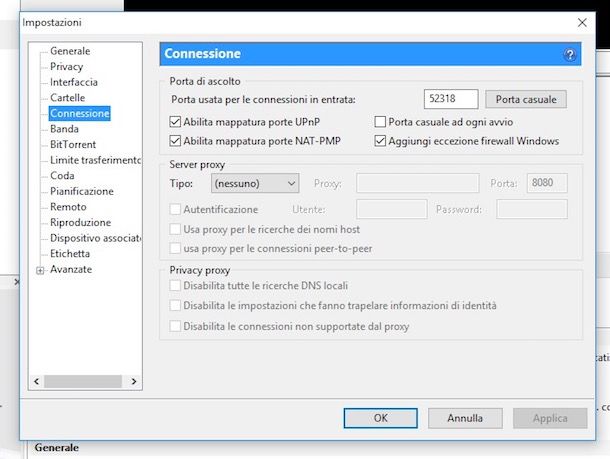Viewport: 610px width, 459px height.
Task: Choose BitTorrent in settings tree
Action: [73, 144]
